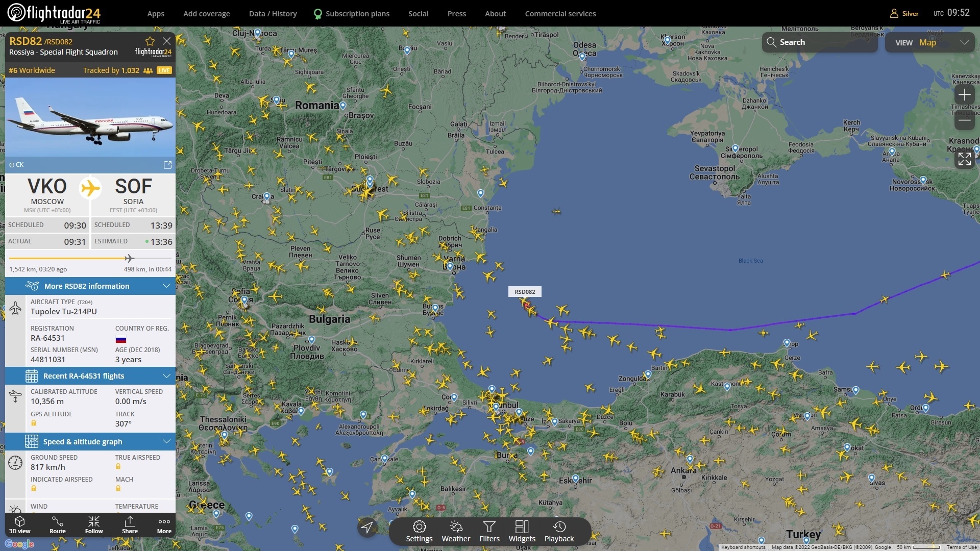Click the serial number 44811031
The width and height of the screenshot is (980, 551).
(x=48, y=359)
